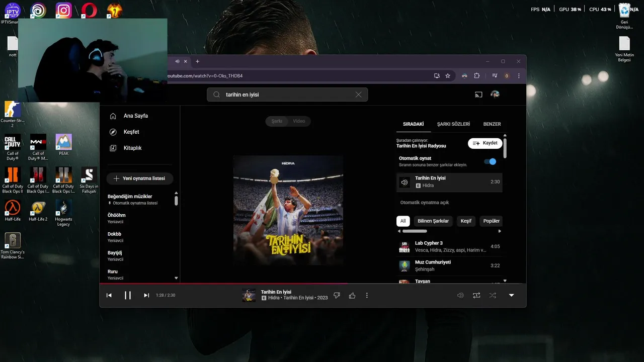
Task: Click the Ana Sayfa home icon
Action: click(x=113, y=116)
